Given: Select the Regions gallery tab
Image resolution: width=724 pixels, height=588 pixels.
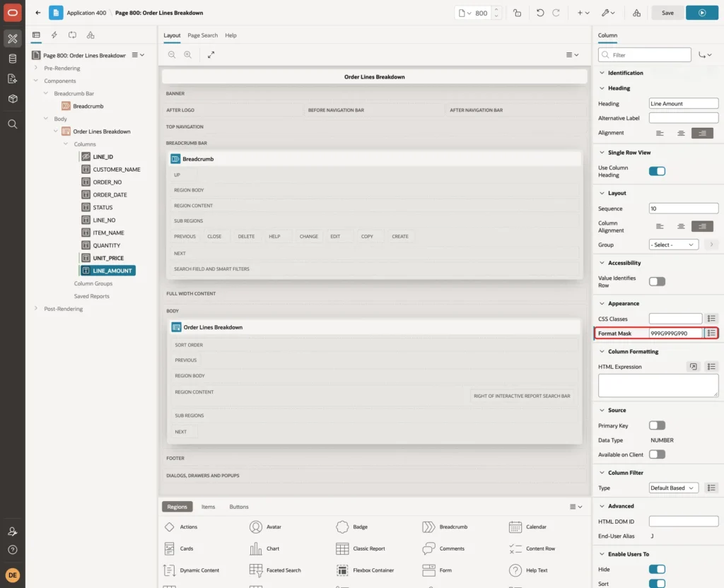Looking at the screenshot, I should pyautogui.click(x=177, y=507).
